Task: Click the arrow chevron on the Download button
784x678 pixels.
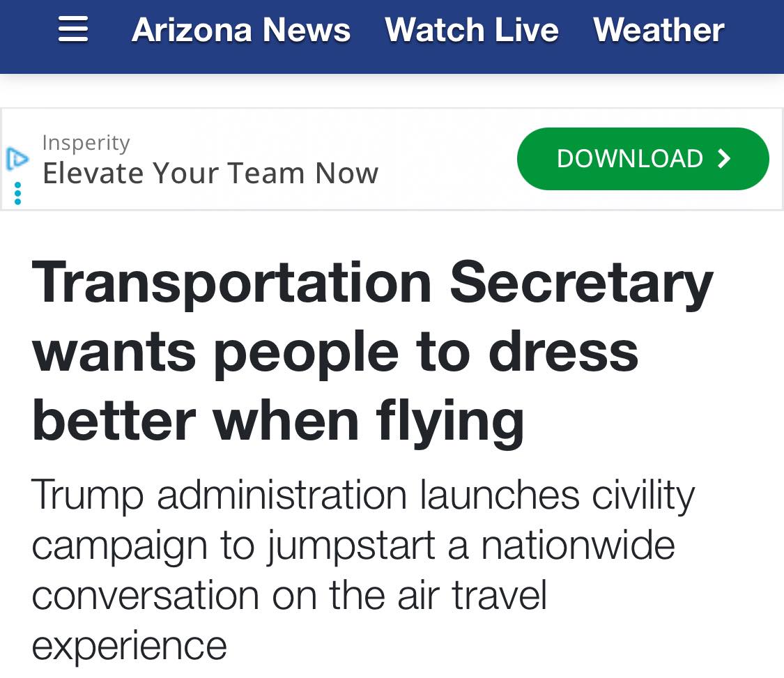Action: 725,159
